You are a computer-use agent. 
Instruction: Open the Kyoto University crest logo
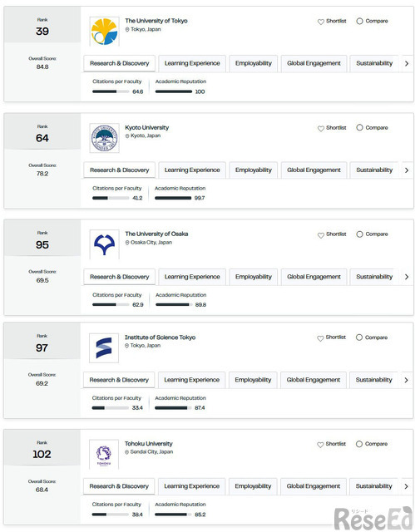pyautogui.click(x=104, y=138)
